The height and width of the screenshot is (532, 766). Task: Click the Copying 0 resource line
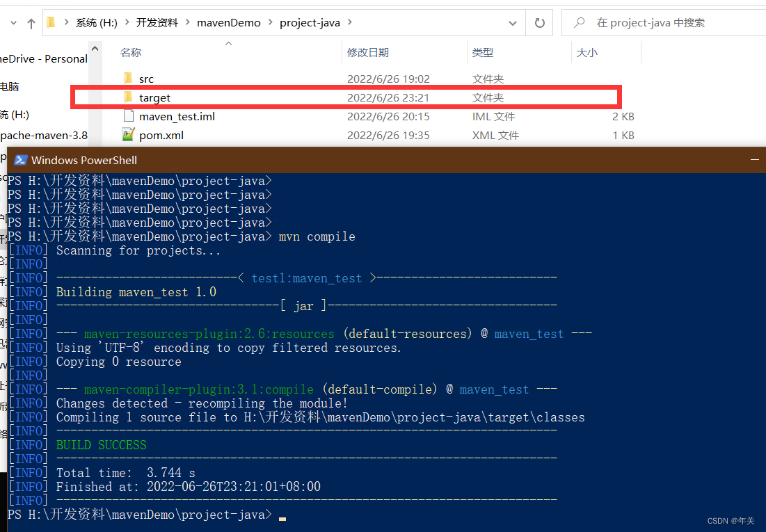coord(119,362)
